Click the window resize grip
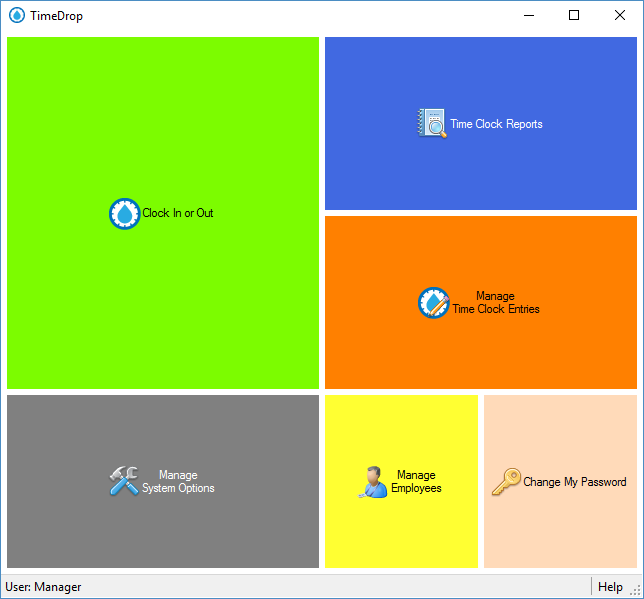 coord(636,591)
